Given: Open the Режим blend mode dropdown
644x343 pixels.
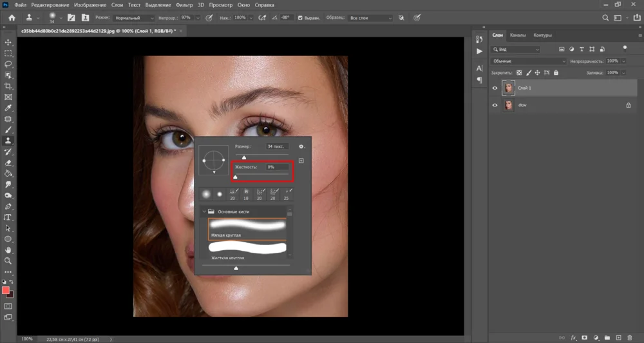Looking at the screenshot, I should [x=135, y=18].
